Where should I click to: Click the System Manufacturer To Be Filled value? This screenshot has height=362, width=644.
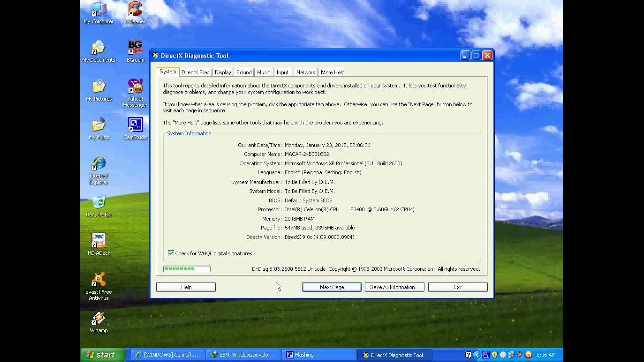click(x=309, y=182)
